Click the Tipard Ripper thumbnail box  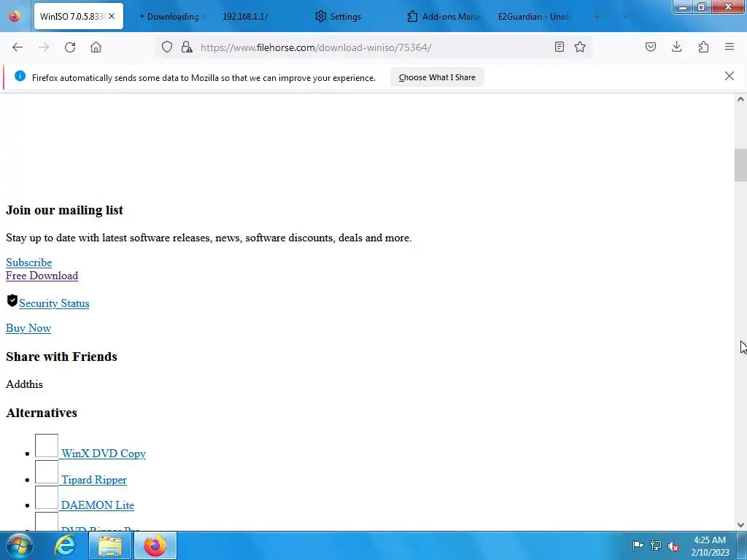click(47, 472)
